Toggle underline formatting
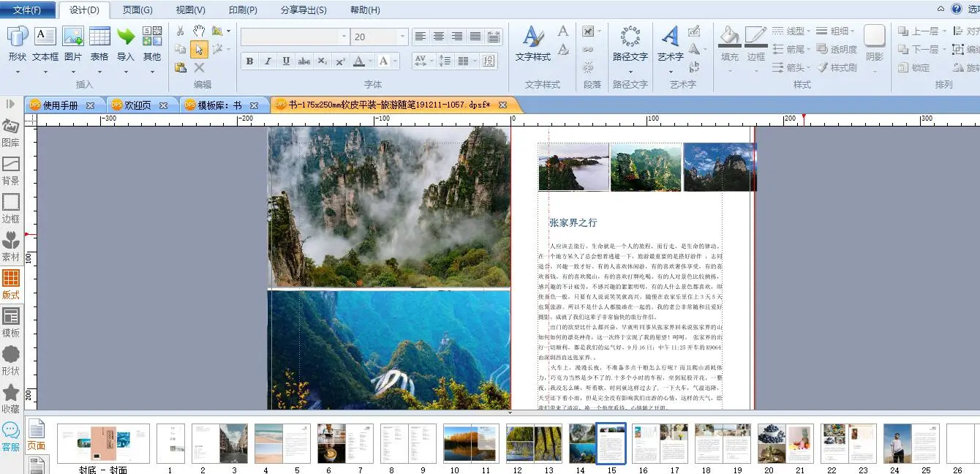 286,61
